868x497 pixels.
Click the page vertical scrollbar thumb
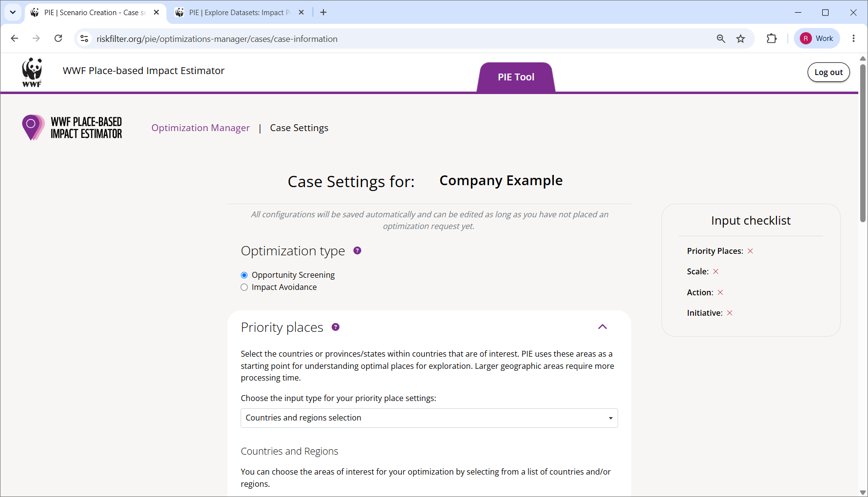coord(863,143)
